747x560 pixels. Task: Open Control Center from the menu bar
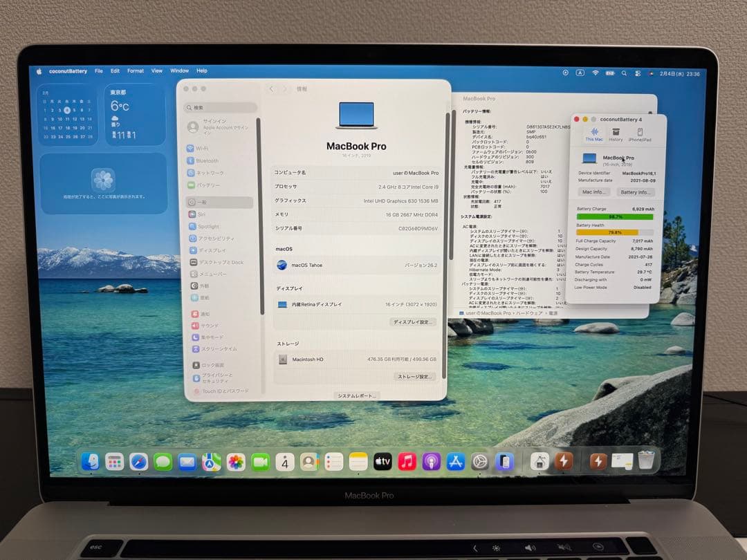click(x=638, y=72)
